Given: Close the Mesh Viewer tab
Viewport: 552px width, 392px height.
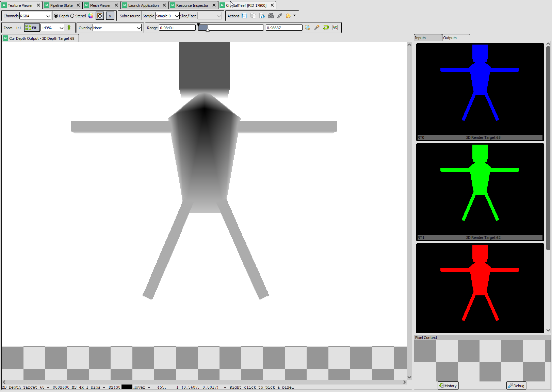Looking at the screenshot, I should coord(116,5).
